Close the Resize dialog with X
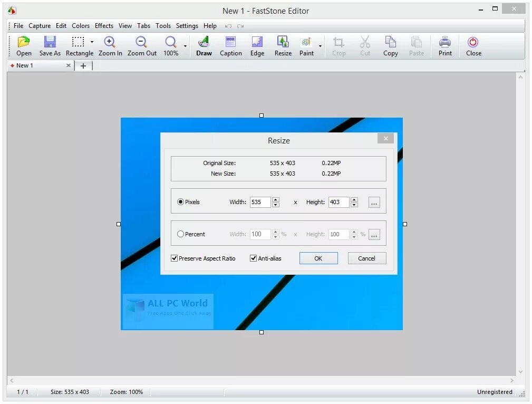The width and height of the screenshot is (532, 404). [x=386, y=138]
